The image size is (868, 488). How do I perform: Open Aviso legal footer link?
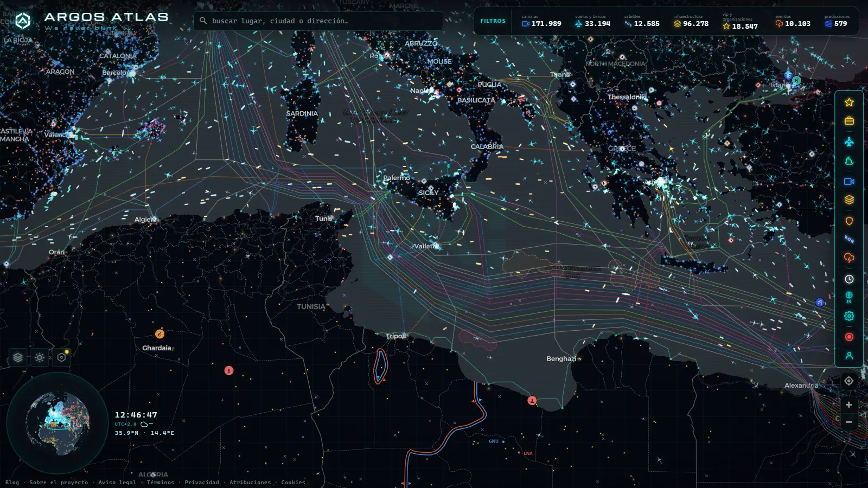[x=117, y=483]
